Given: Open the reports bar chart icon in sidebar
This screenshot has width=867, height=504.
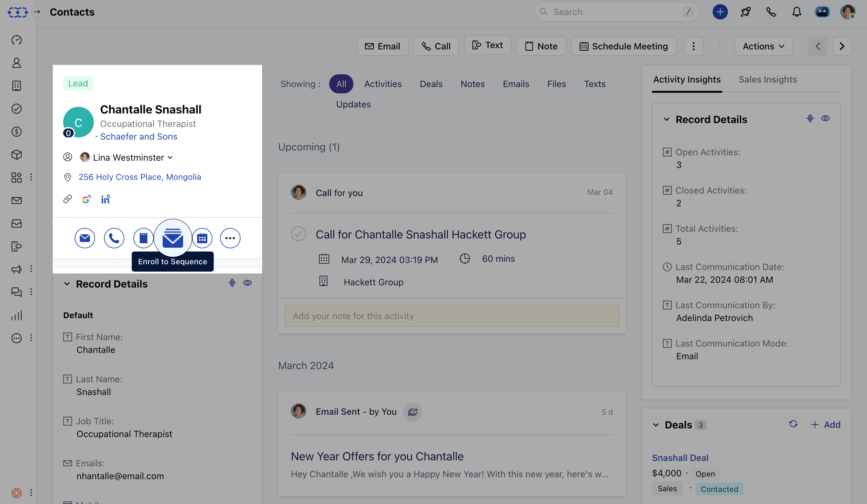Looking at the screenshot, I should 17,315.
